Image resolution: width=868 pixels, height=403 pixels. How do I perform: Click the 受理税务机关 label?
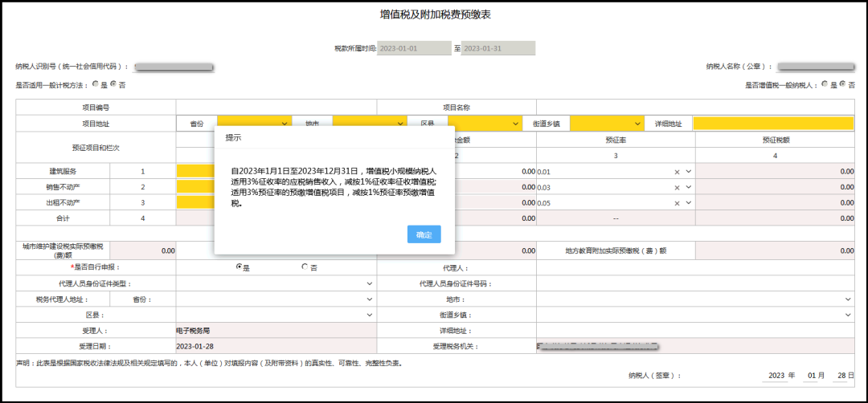point(456,347)
